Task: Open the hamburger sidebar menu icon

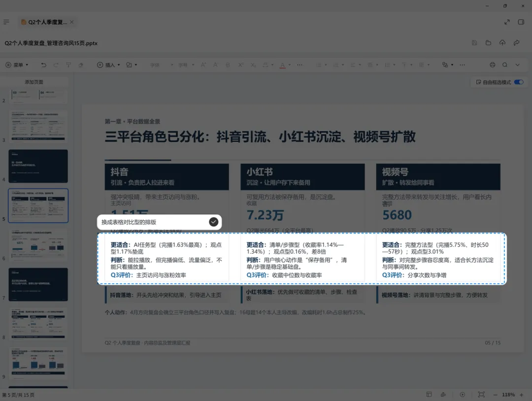Action: (6, 22)
